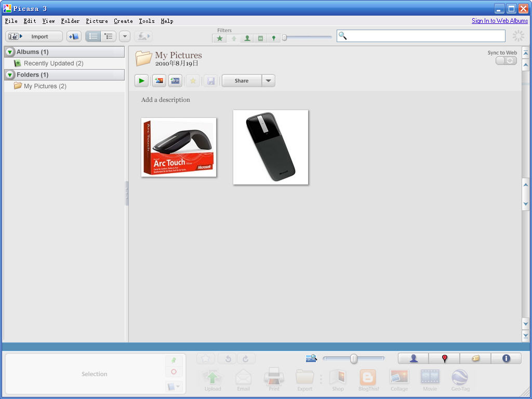
Task: Select the Arc Touch box thumbnail
Action: point(179,147)
